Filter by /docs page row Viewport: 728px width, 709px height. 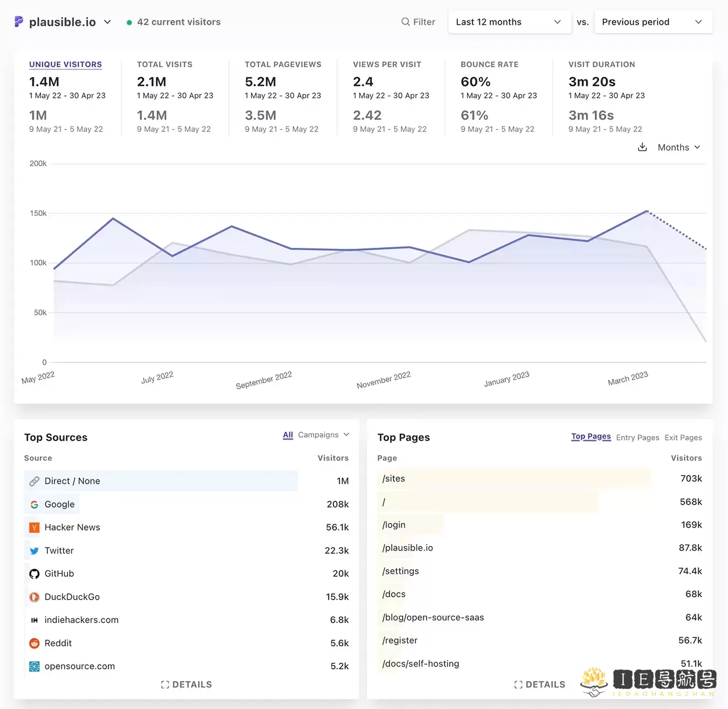393,595
